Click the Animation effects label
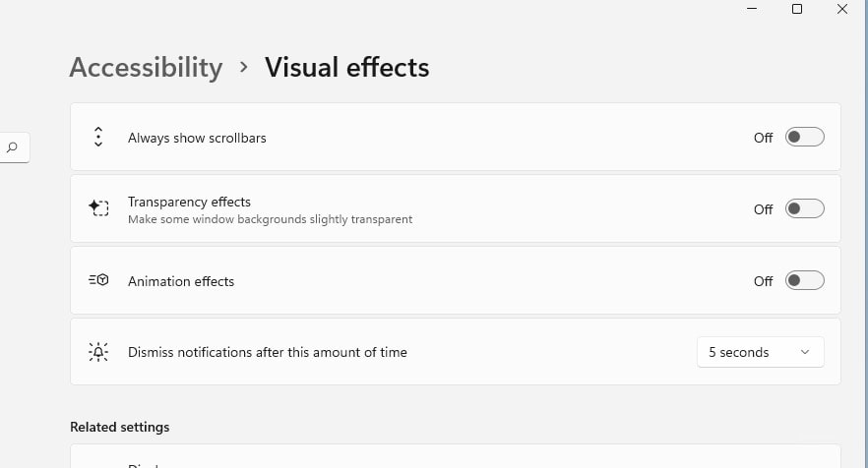This screenshot has width=868, height=468. point(181,281)
